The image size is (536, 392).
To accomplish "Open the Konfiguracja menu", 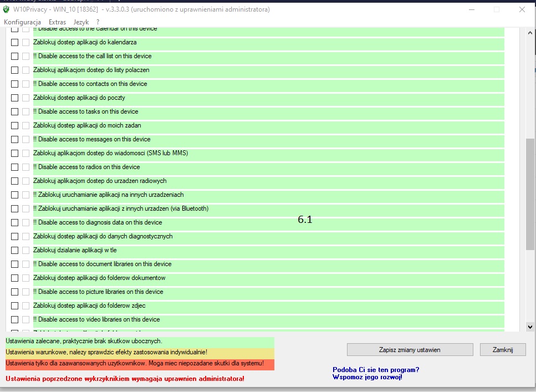I will point(22,22).
